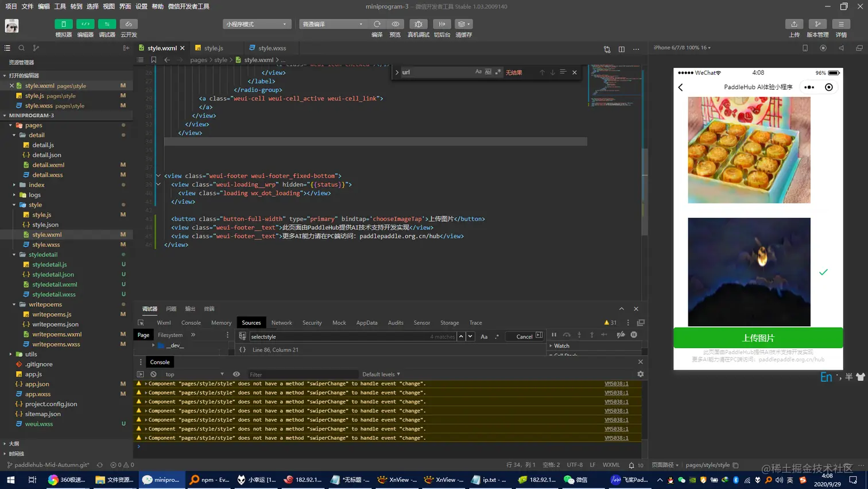Toggle match case (Aa) in find box
The height and width of the screenshot is (489, 868).
[478, 72]
